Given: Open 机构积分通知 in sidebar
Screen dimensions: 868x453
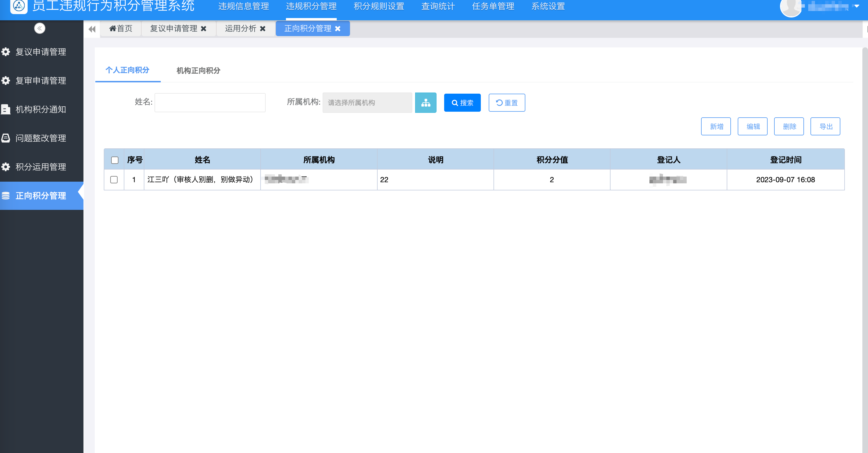Looking at the screenshot, I should 41,109.
